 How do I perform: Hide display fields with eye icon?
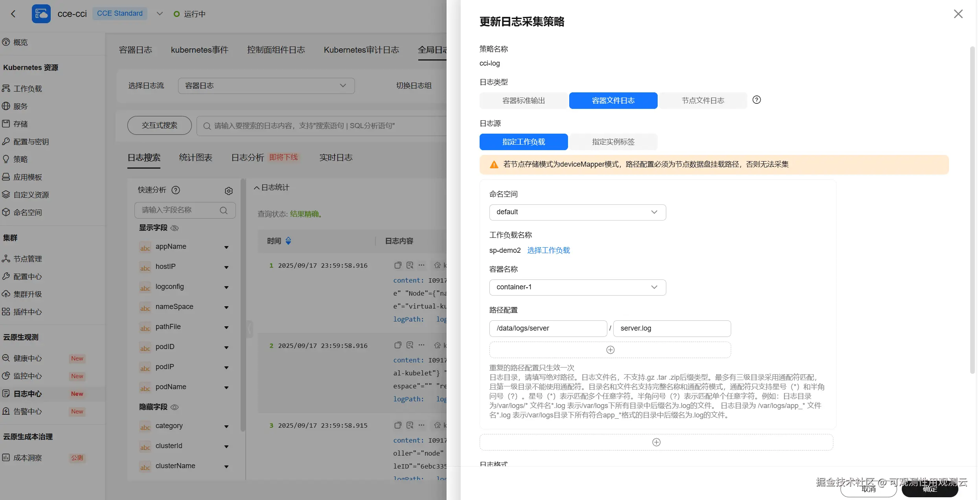[175, 228]
